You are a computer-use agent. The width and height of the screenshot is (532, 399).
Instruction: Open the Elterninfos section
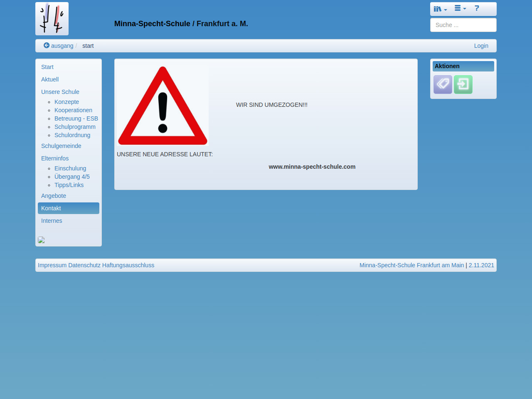[55, 158]
